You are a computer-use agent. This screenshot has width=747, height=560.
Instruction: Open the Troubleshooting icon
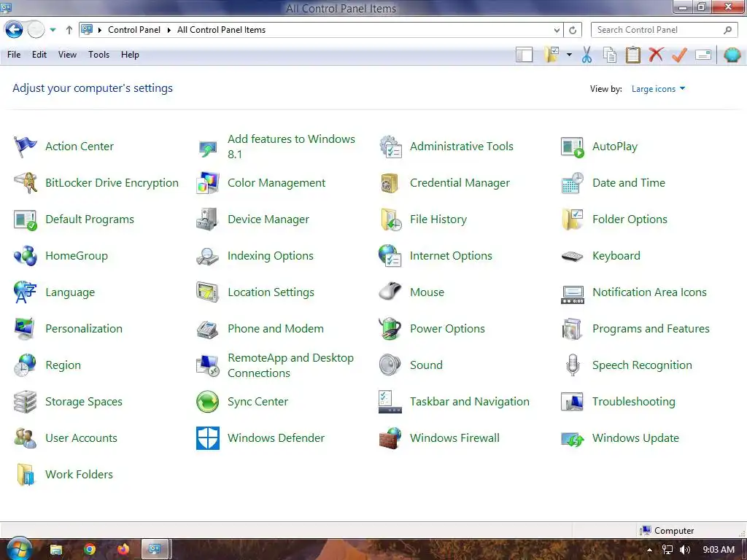[573, 402]
